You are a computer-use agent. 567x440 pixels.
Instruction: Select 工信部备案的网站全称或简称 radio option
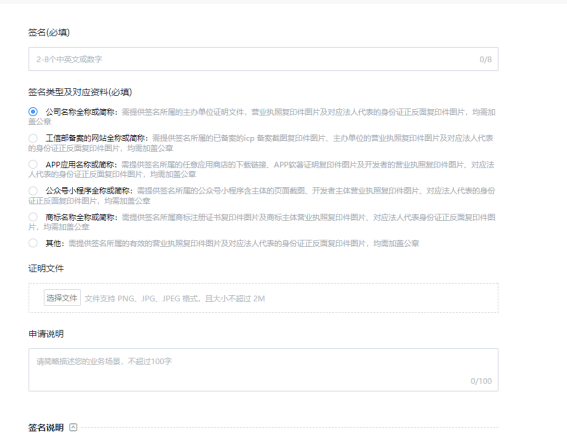coord(33,138)
